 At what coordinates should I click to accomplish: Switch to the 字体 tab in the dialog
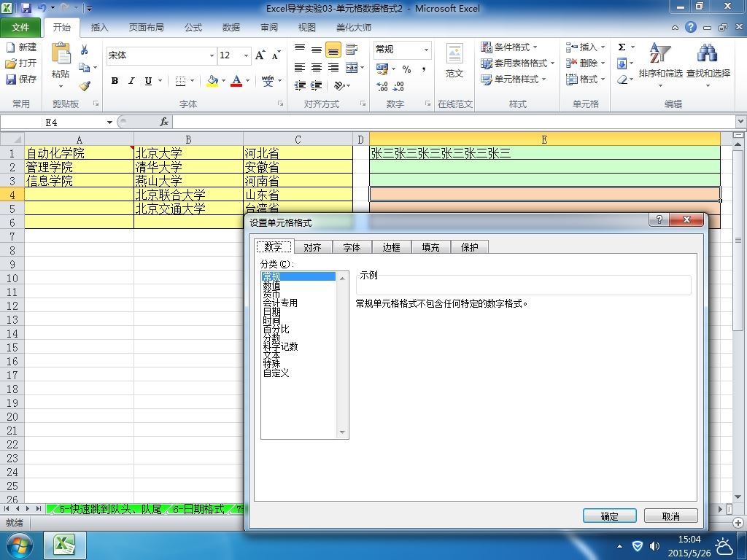pos(352,247)
